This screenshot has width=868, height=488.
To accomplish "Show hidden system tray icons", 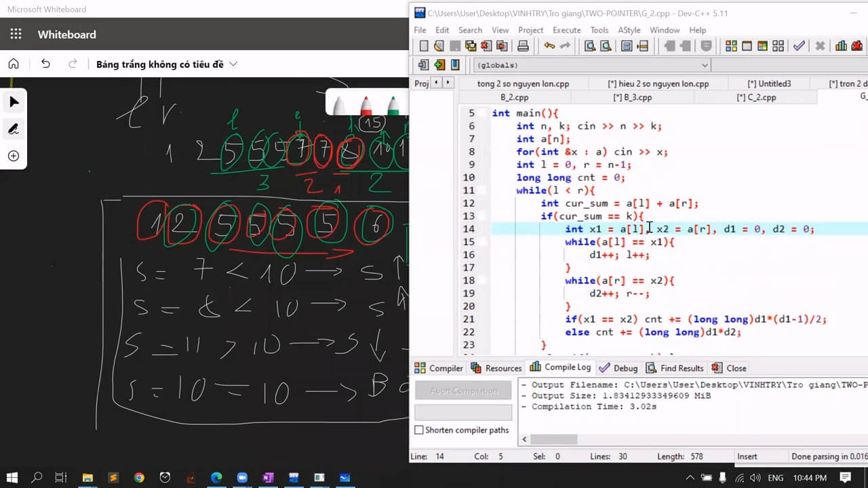I will coord(690,477).
